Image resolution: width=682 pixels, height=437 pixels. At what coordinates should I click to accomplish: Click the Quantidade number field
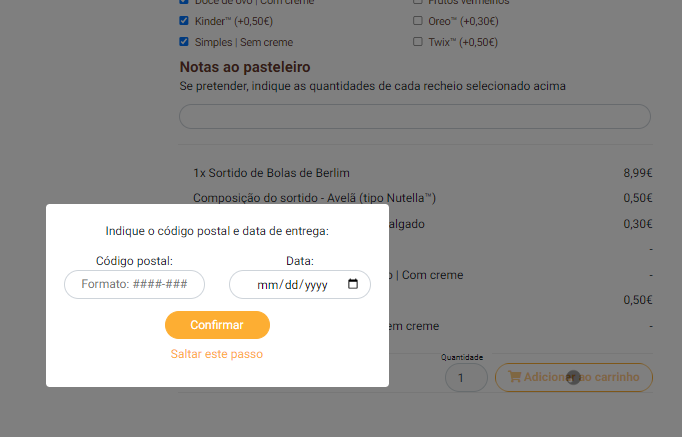pyautogui.click(x=466, y=377)
